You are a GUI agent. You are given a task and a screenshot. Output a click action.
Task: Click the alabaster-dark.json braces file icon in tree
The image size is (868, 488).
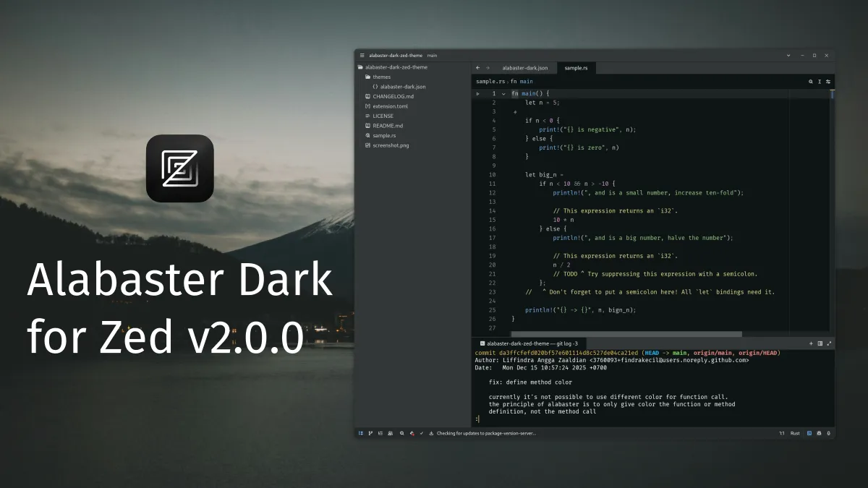pos(375,87)
